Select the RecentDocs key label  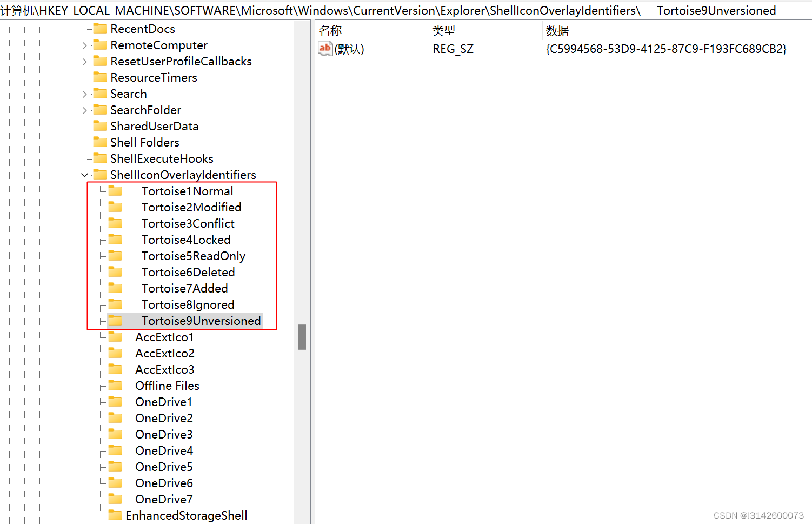tap(143, 29)
